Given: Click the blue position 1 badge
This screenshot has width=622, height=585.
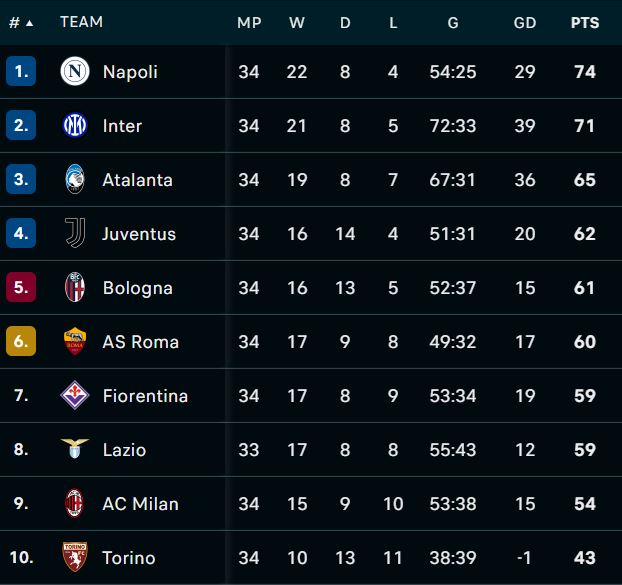Looking at the screenshot, I should click(21, 71).
